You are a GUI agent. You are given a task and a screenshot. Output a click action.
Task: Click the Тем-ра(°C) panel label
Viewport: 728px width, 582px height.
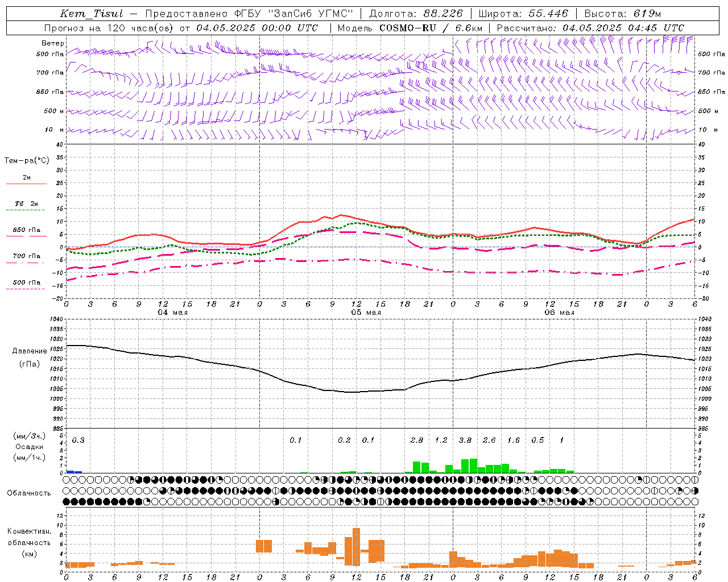27,161
